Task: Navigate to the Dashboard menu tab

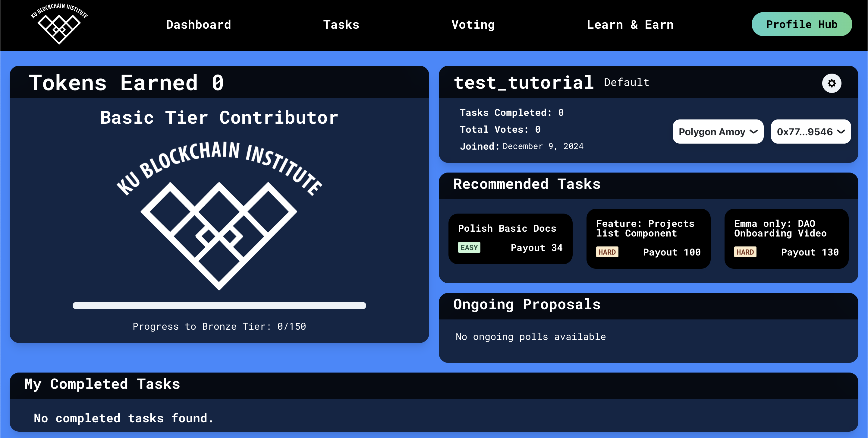Action: point(199,24)
